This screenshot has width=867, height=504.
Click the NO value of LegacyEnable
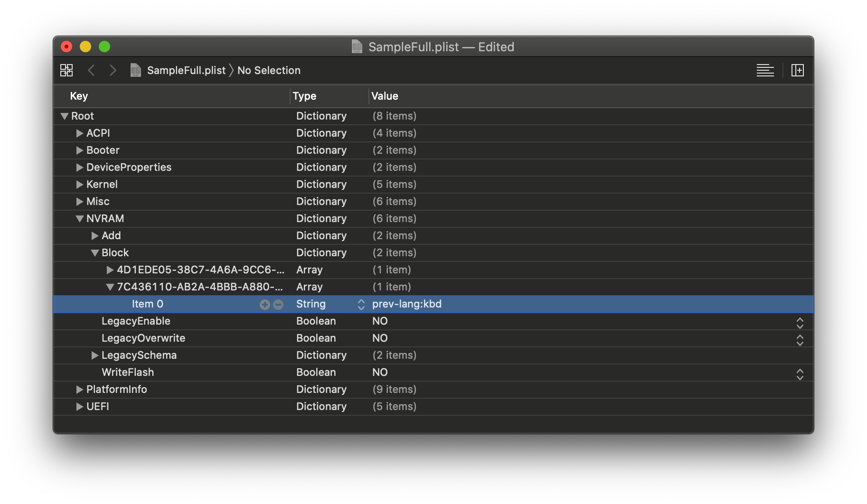pyautogui.click(x=380, y=321)
